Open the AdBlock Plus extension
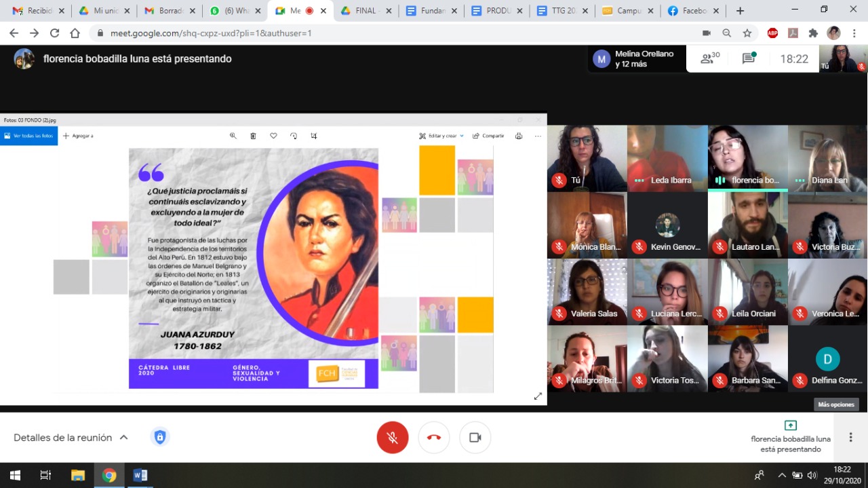This screenshot has width=868, height=488. tap(772, 33)
